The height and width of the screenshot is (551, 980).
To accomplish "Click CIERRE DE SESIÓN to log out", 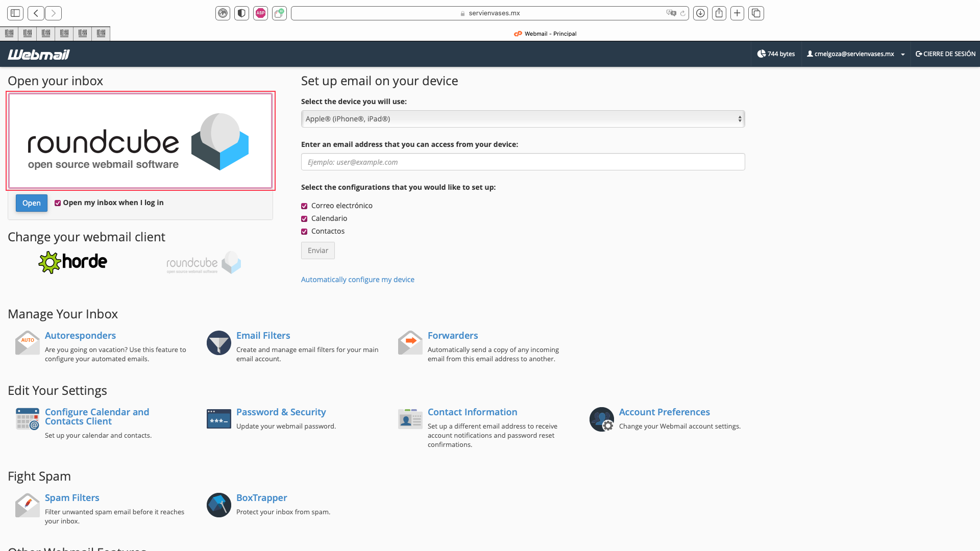I will (945, 54).
